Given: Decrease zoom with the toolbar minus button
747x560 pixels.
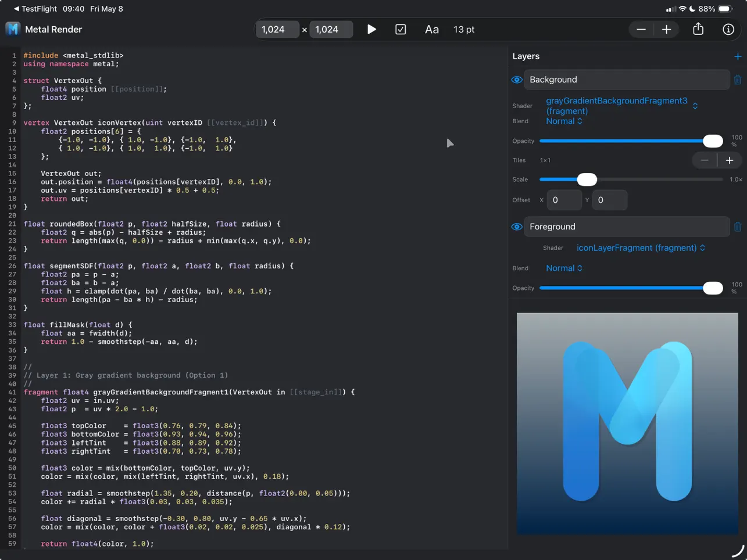Looking at the screenshot, I should click(x=641, y=29).
